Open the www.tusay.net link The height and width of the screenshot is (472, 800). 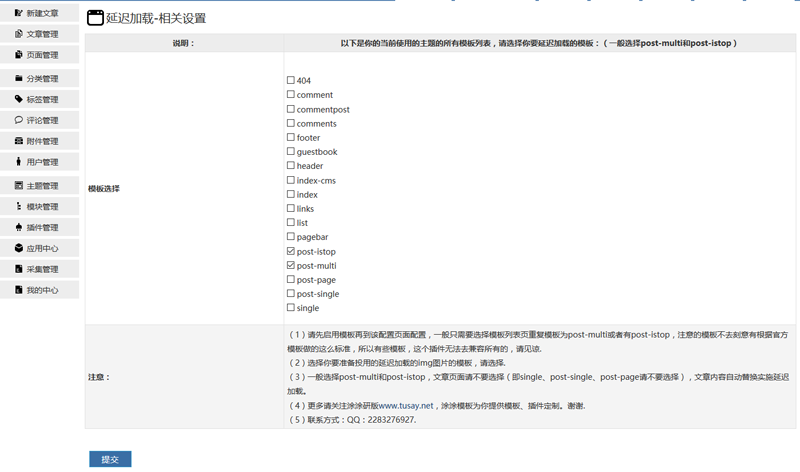click(x=406, y=406)
